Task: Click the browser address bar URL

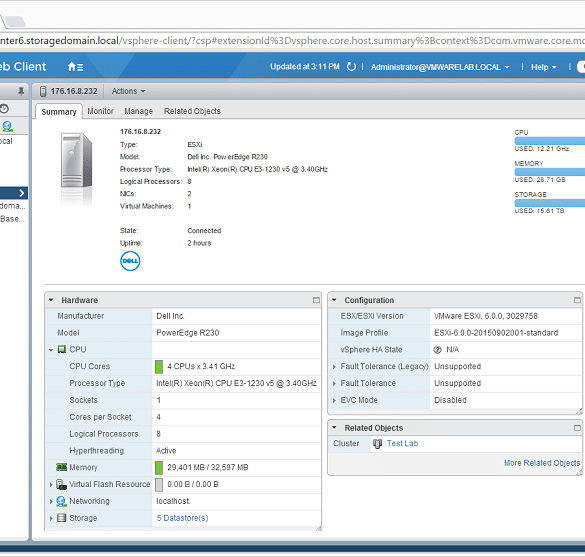Action: point(292,40)
